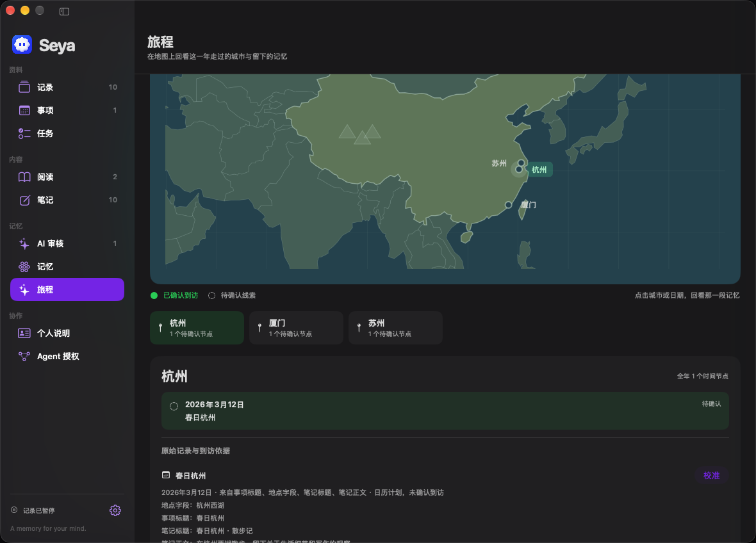Go to the 任务 page
Screen dimensions: 756x543
[x=67, y=133]
